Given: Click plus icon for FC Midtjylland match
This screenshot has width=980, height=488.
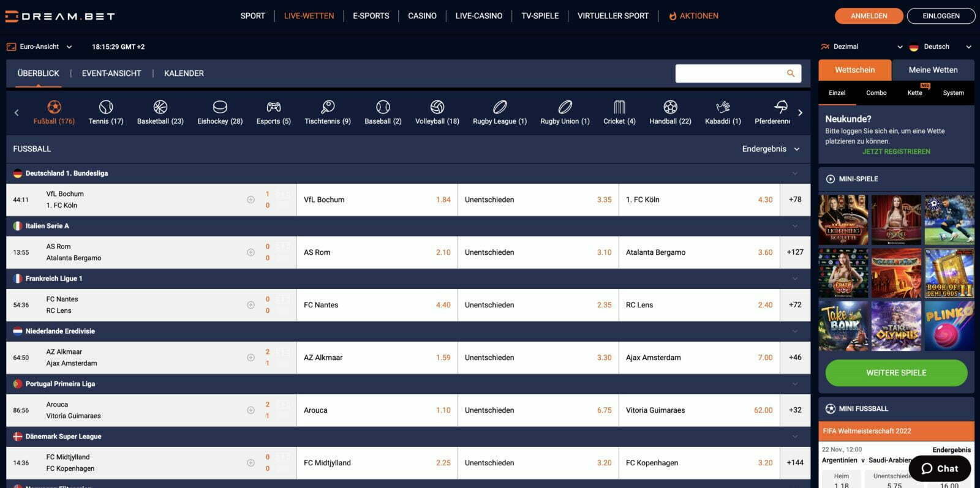Looking at the screenshot, I should point(251,463).
